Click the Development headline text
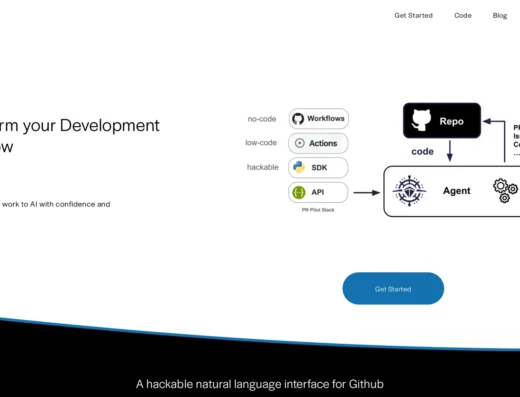Viewport: 520px width, 397px height. [110, 126]
